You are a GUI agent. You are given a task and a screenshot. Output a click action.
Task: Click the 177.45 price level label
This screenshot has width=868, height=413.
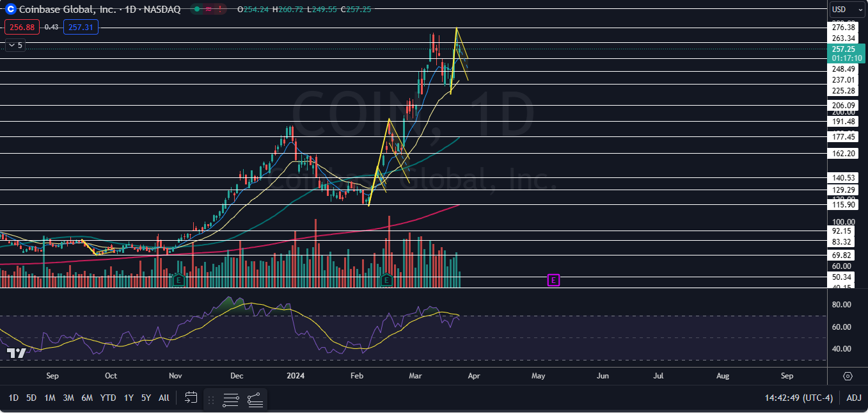tap(844, 137)
